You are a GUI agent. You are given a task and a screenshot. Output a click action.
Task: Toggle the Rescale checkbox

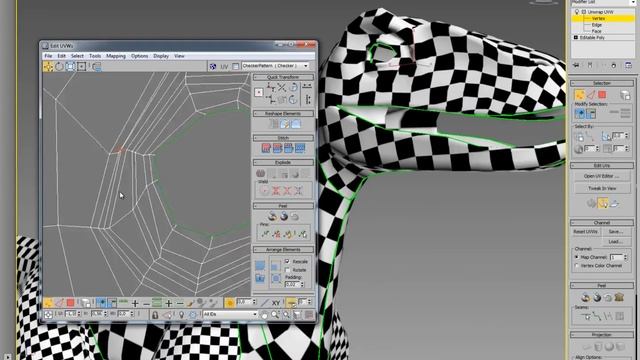coord(287,261)
